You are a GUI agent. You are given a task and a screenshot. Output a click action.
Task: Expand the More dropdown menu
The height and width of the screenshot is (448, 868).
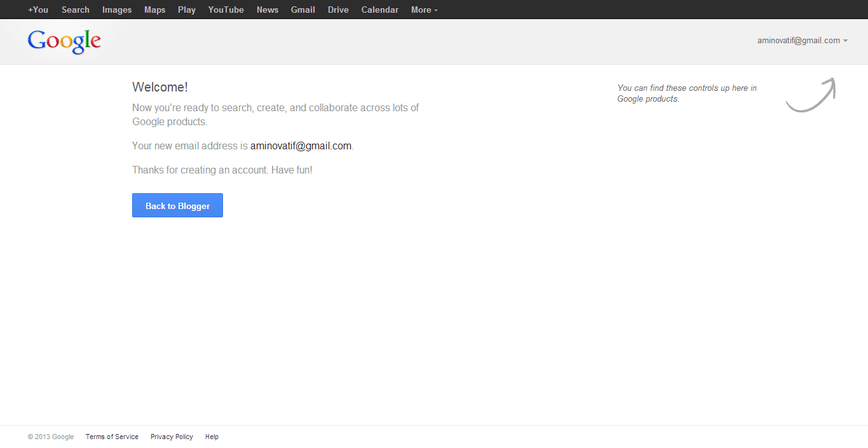[x=424, y=10]
